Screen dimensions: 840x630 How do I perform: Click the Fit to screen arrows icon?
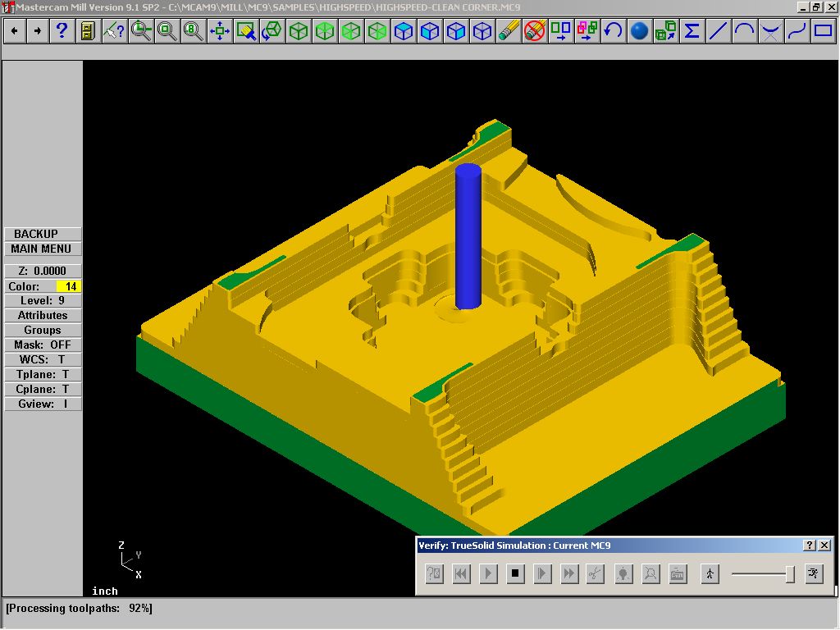pos(219,31)
